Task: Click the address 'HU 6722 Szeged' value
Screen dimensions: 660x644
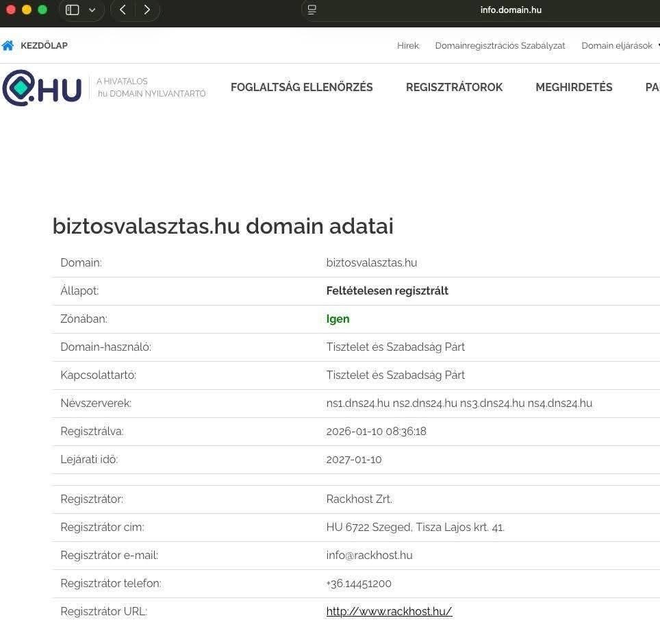Action: 415,527
